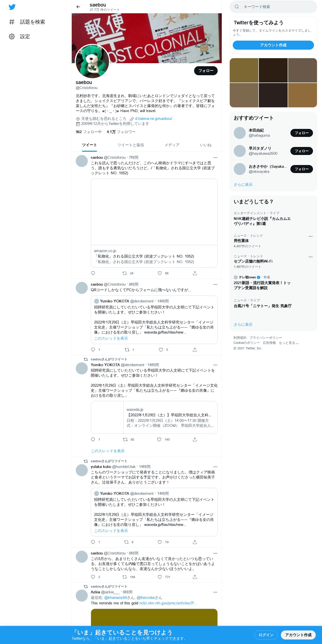
Task: Open more options on Yumiko YOKOTA retweet
Action: click(x=215, y=365)
